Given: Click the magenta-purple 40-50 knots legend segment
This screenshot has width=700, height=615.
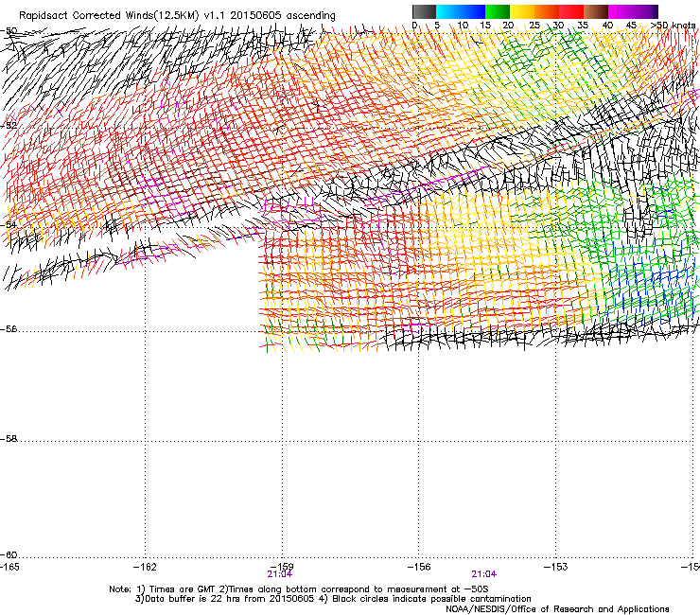Looking at the screenshot, I should [633, 11].
